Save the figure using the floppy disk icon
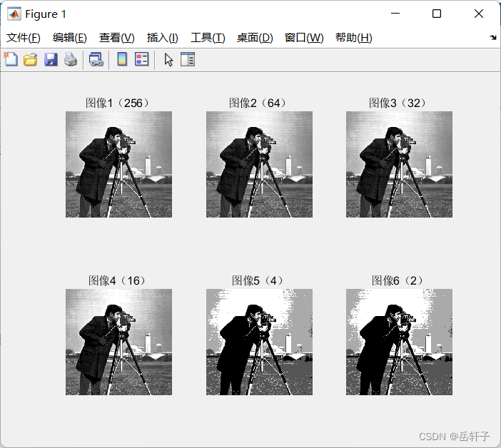 [x=51, y=60]
